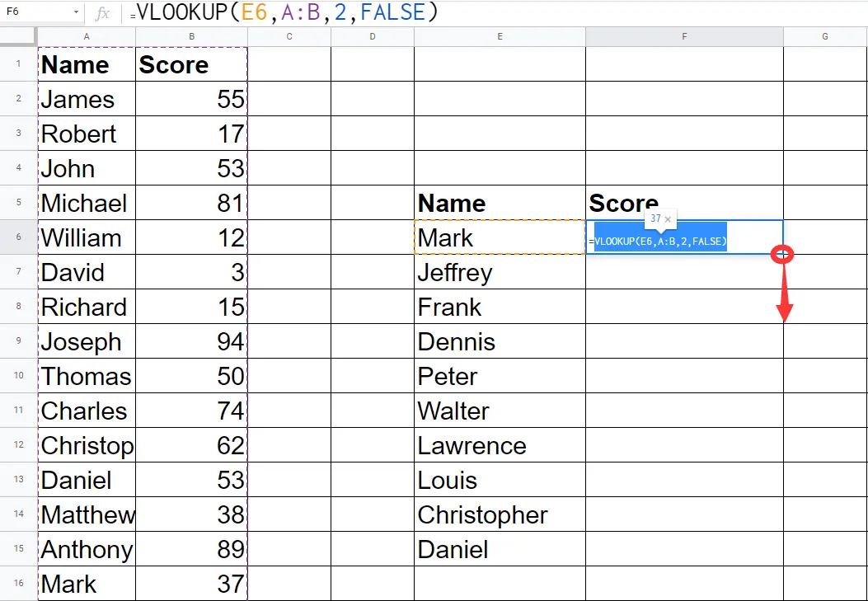Click the score cell showing 94
This screenshot has width=868, height=601.
tap(191, 341)
